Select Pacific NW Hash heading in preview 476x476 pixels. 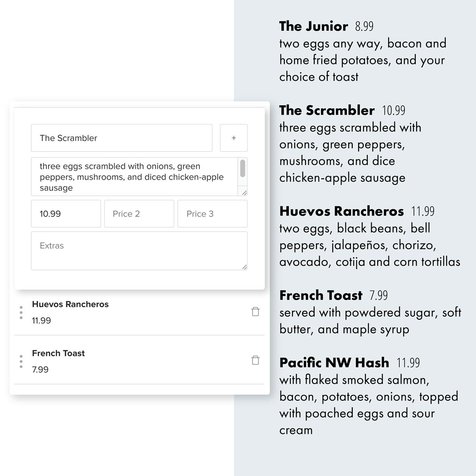tap(334, 363)
